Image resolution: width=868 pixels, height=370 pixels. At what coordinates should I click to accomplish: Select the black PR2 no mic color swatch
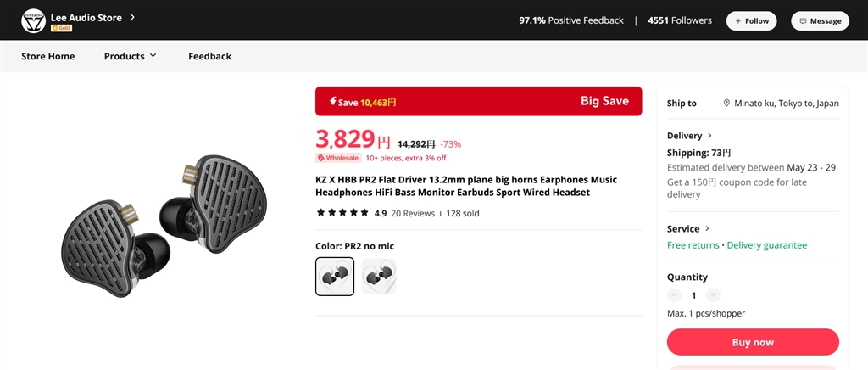pyautogui.click(x=334, y=276)
